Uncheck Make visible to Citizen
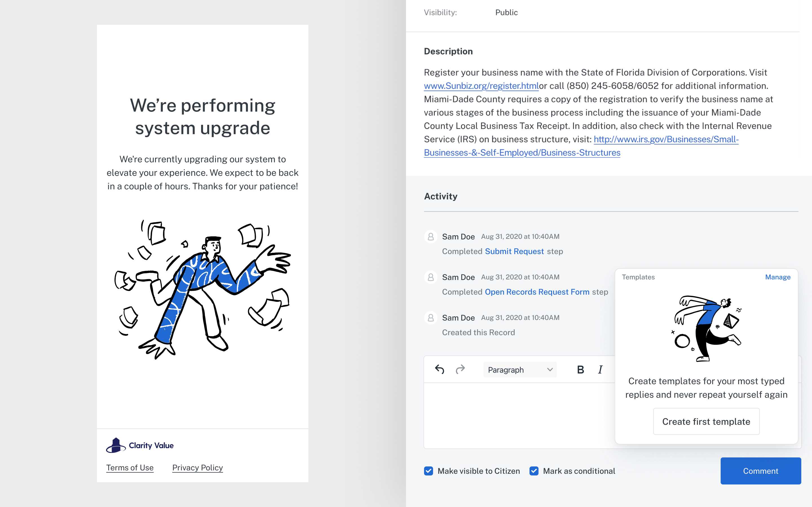 [x=429, y=471]
